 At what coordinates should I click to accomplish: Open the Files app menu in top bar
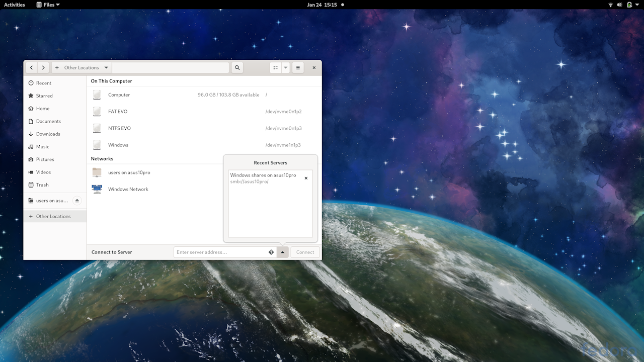tap(48, 5)
